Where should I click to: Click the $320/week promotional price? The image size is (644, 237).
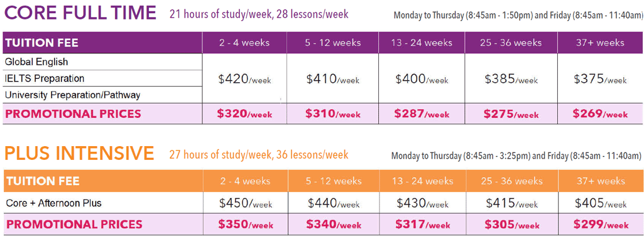pos(244,114)
